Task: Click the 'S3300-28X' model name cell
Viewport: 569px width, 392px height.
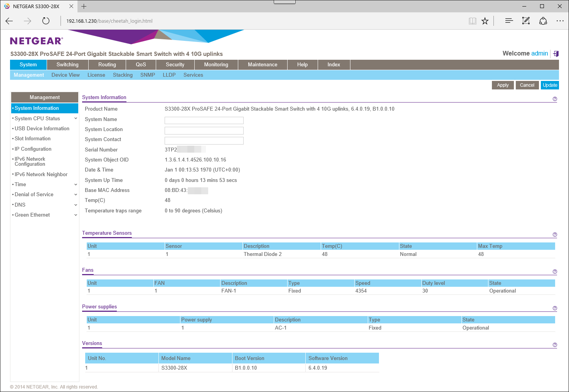Action: tap(174, 368)
